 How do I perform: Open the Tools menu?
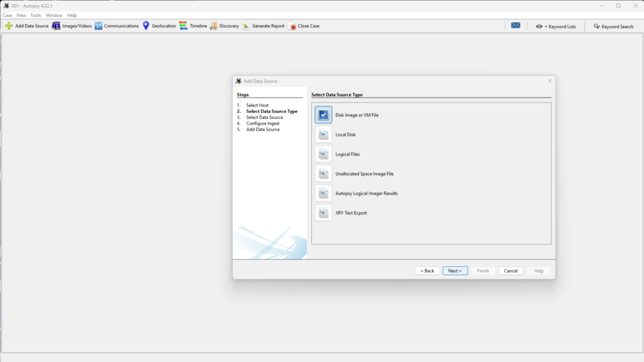(x=36, y=15)
